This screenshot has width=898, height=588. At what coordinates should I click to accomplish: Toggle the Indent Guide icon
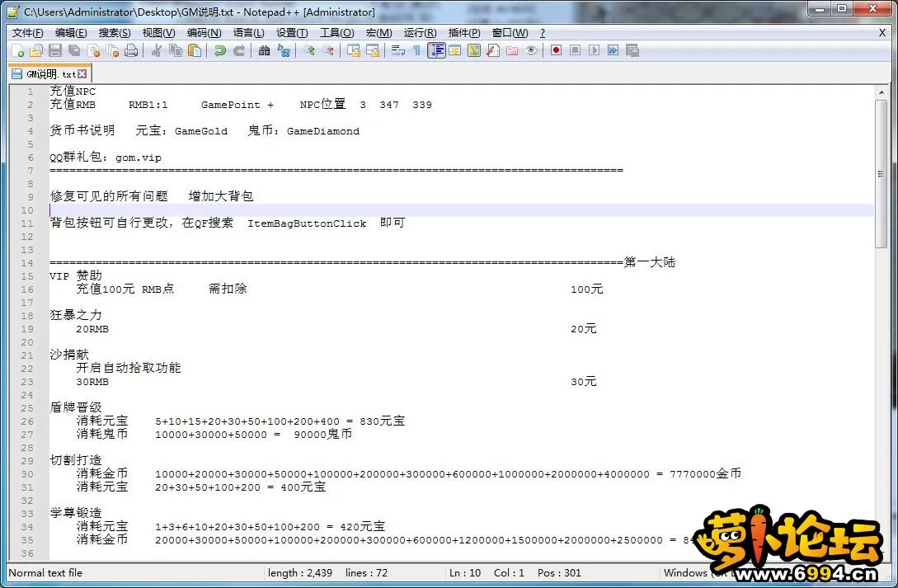[x=436, y=51]
